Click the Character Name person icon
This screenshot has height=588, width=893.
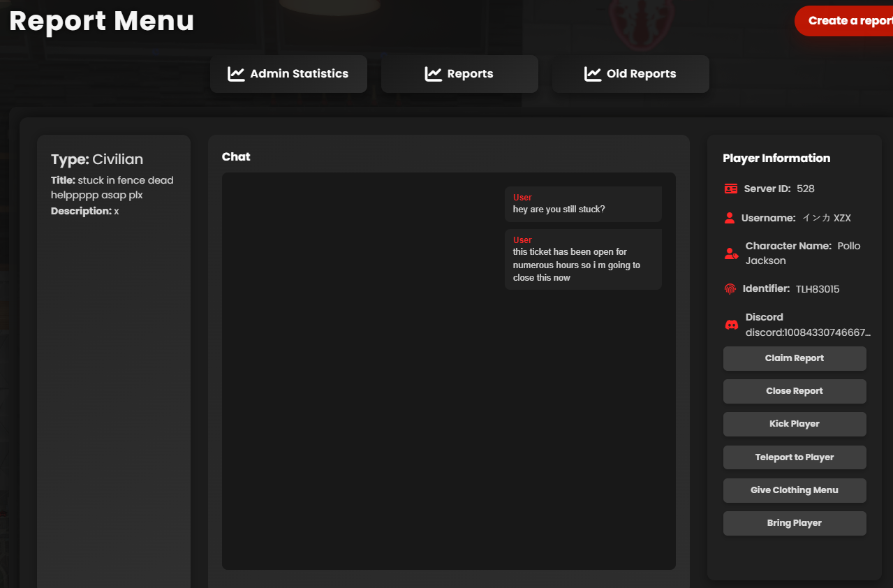tap(731, 253)
